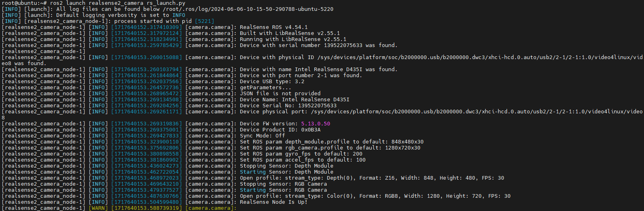This screenshot has width=644, height=211.
Task: Click the getParameters... log message
Action: (x=265, y=87)
